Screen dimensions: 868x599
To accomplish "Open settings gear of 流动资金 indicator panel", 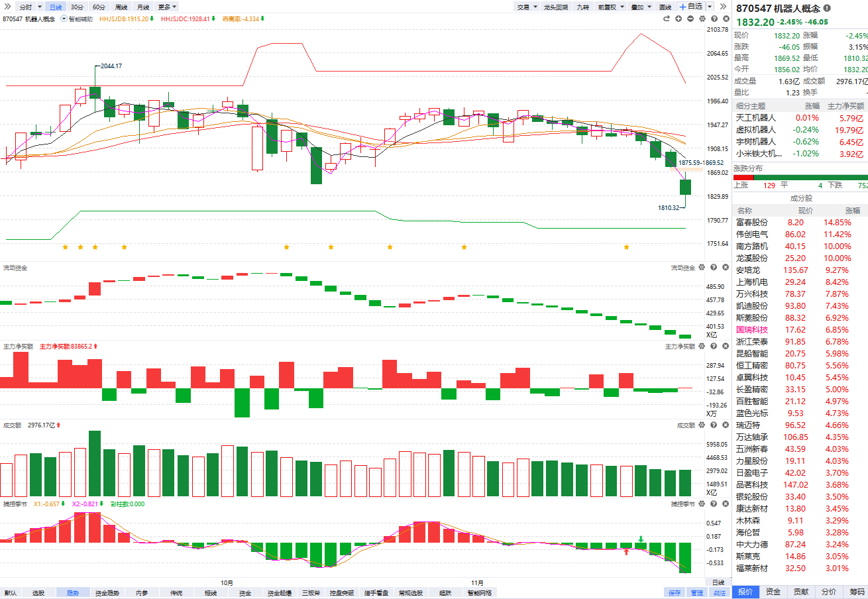I will [702, 268].
